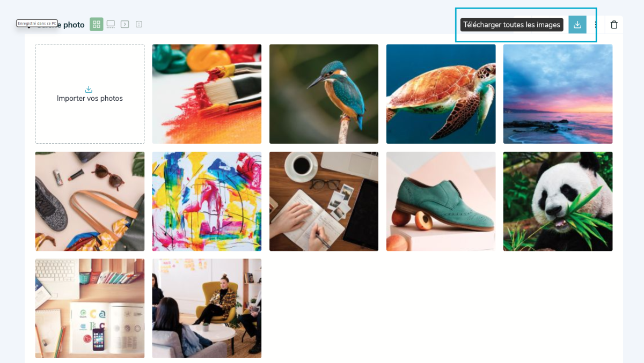
Task: Open the paint brushes photo
Action: pos(207,94)
